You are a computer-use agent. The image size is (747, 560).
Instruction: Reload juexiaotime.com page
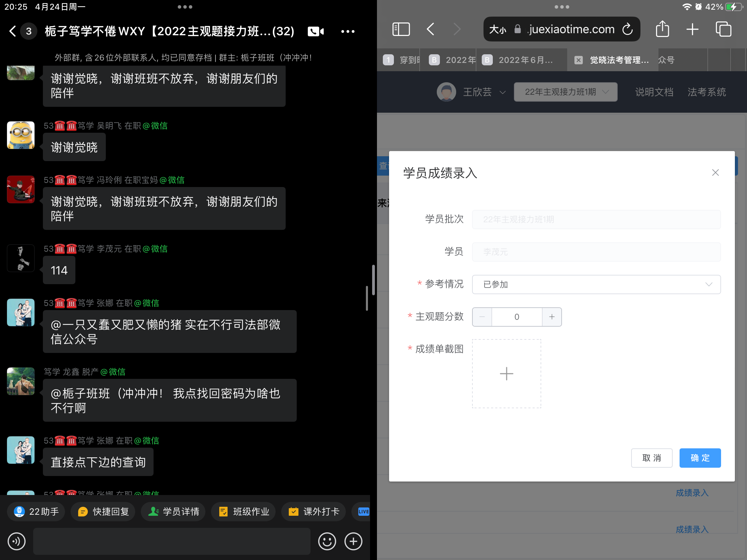click(x=627, y=29)
